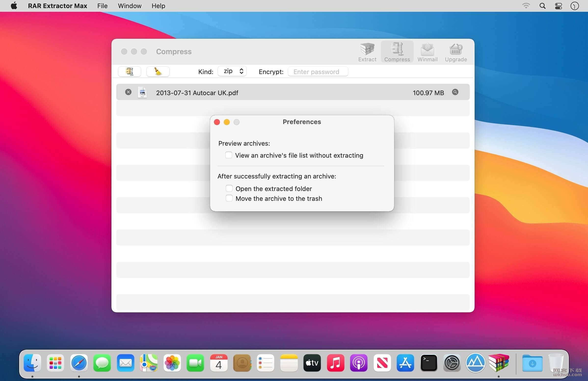Open Photos from the Dock
This screenshot has height=381, width=588.
click(172, 363)
